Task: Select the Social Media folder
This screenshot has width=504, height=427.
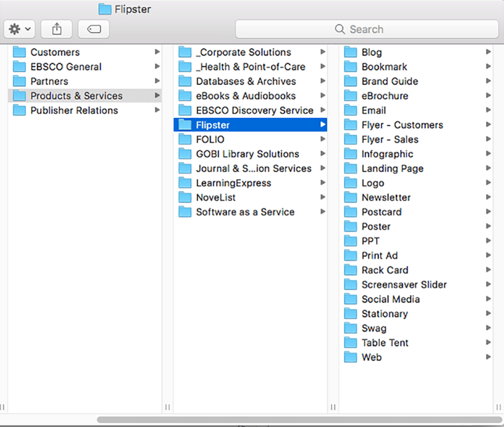Action: (391, 299)
